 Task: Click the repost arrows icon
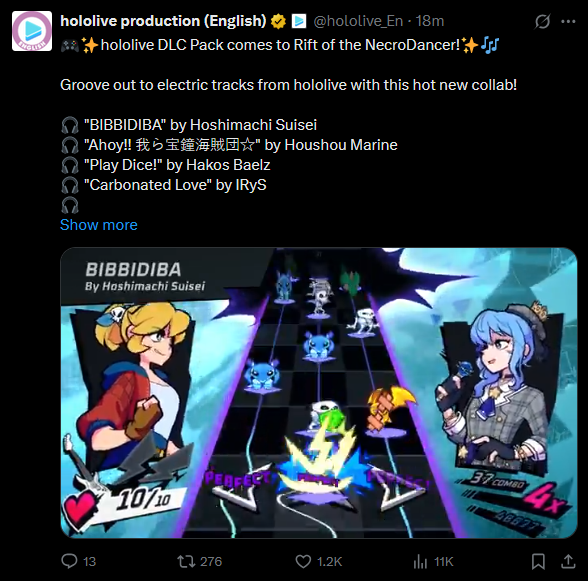186,561
